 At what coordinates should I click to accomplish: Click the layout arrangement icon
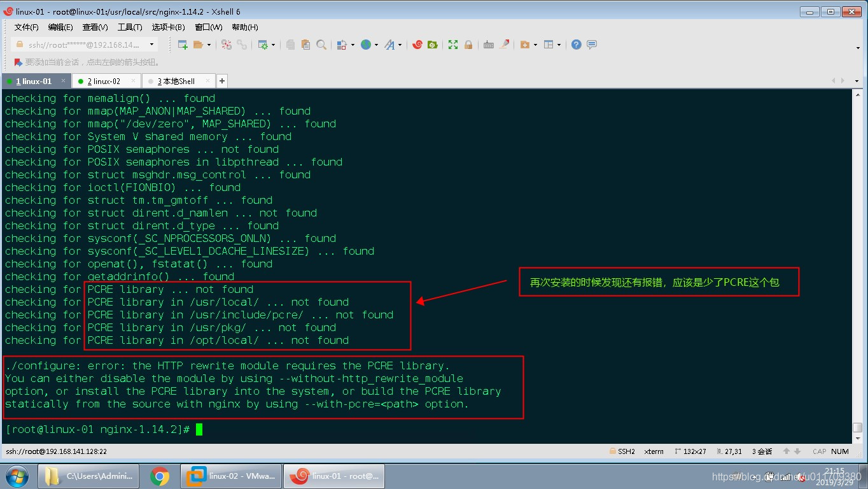tap(549, 45)
